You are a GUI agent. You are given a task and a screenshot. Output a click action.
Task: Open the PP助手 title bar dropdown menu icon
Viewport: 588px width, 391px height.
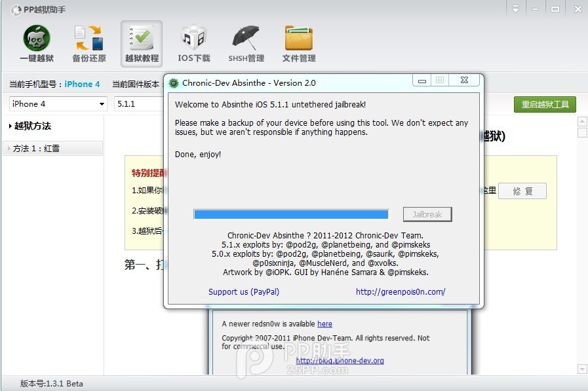pos(516,9)
